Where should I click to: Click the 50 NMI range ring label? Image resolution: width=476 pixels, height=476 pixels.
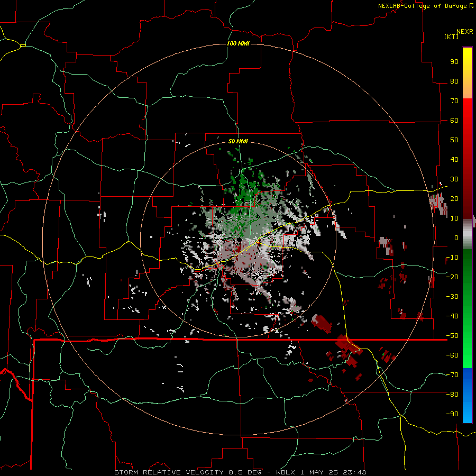pyautogui.click(x=238, y=141)
